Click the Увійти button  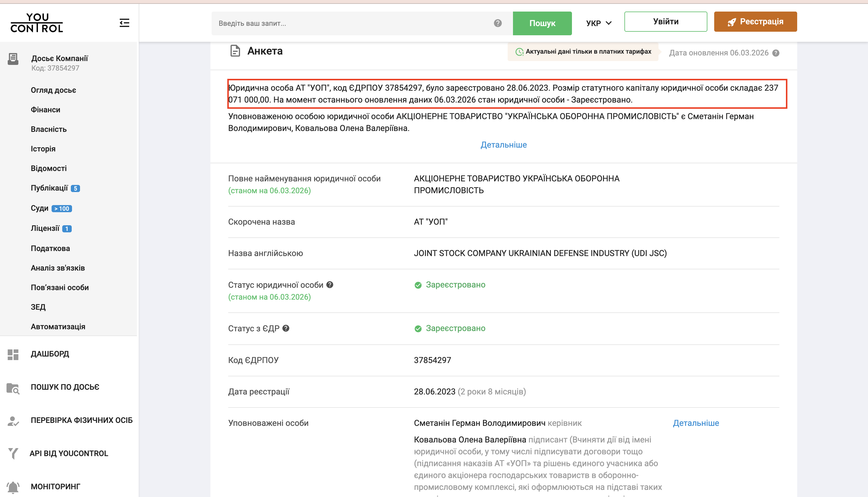[x=665, y=21]
